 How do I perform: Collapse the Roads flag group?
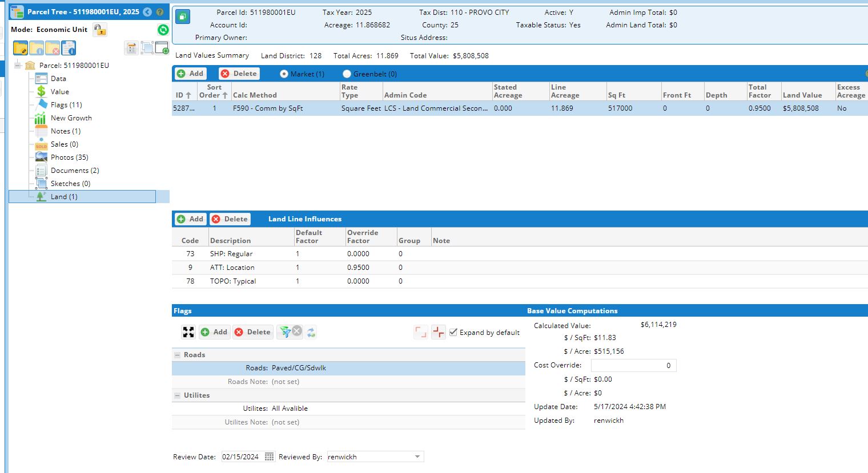click(177, 355)
